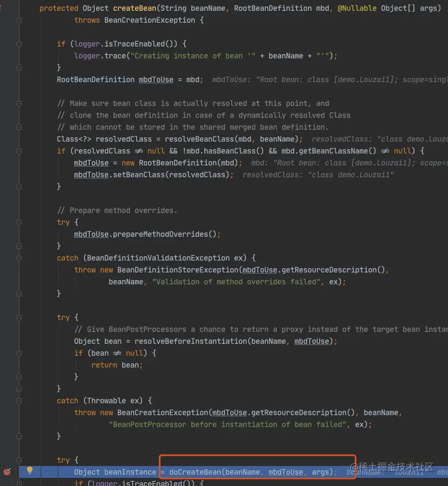This screenshot has width=448, height=486.
Task: Click BeanCreationException in the throws clause
Action: 150,20
